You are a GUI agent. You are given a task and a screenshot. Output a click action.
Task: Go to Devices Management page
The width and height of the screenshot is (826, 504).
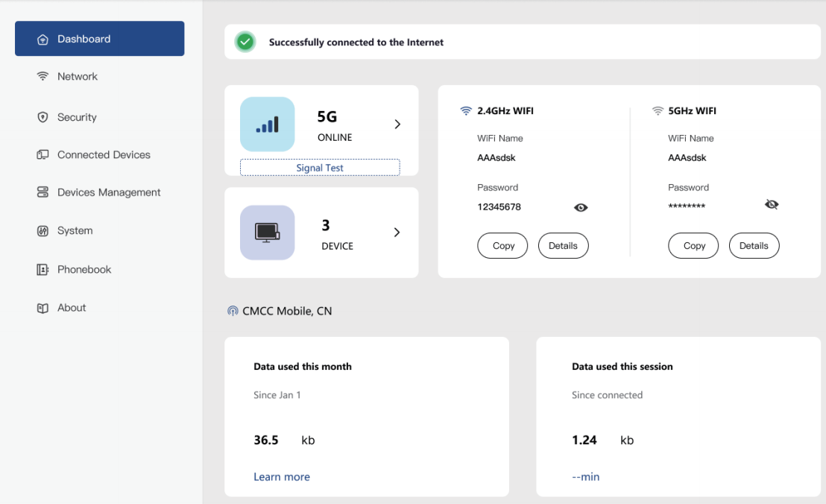coord(109,192)
